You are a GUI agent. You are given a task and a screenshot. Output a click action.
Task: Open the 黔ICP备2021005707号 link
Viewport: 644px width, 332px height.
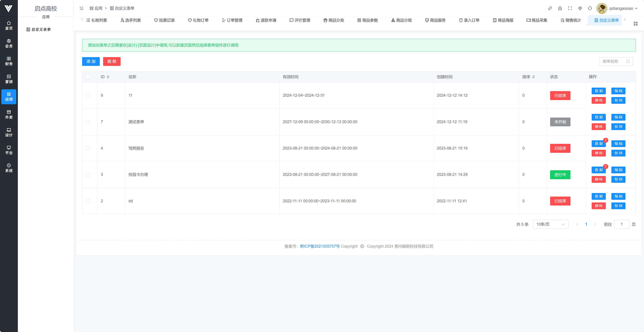319,246
